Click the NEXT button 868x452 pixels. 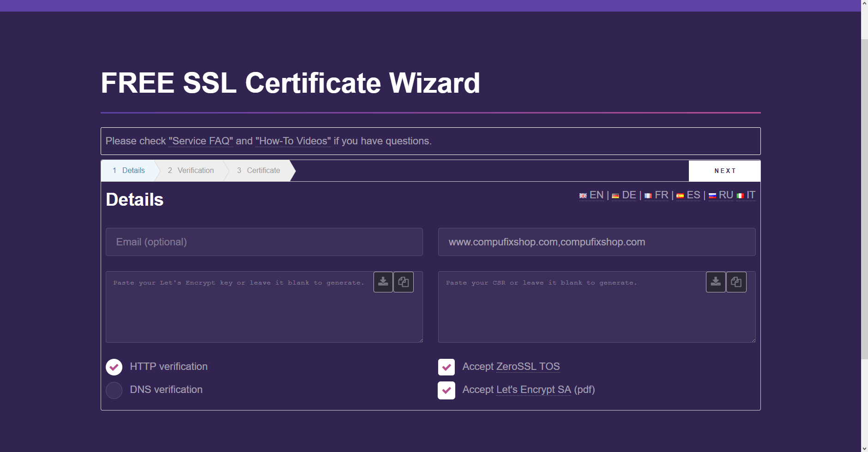(724, 171)
